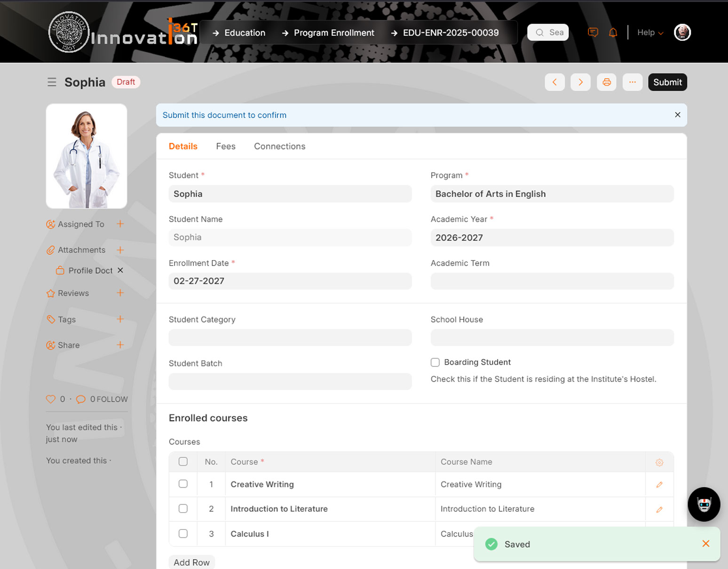The height and width of the screenshot is (569, 728).
Task: Open the chat messages icon
Action: point(593,32)
